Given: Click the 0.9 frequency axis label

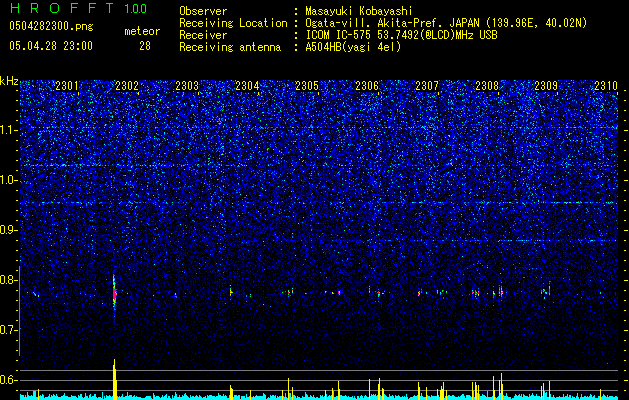Looking at the screenshot, I should click(x=8, y=230).
